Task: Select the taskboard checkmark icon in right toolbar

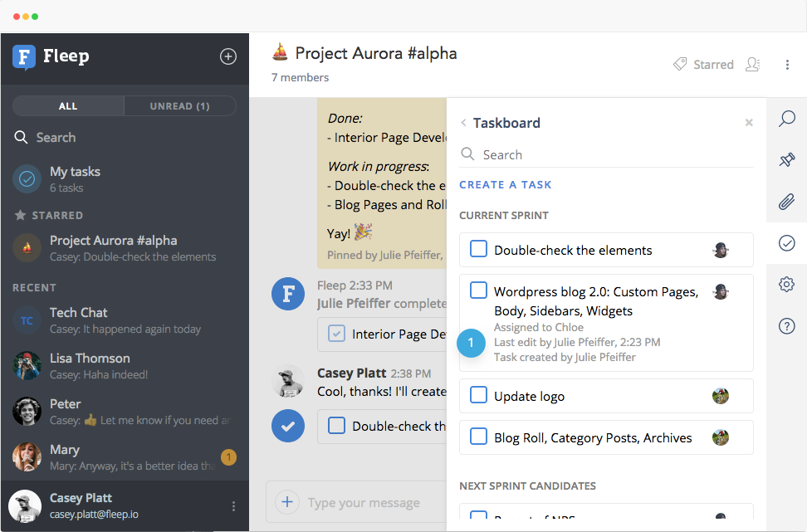Action: point(786,243)
